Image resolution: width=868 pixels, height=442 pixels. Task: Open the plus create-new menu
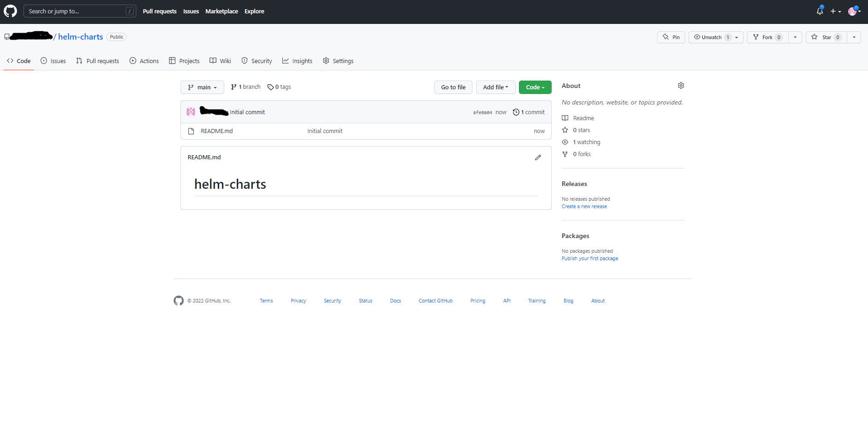click(835, 11)
